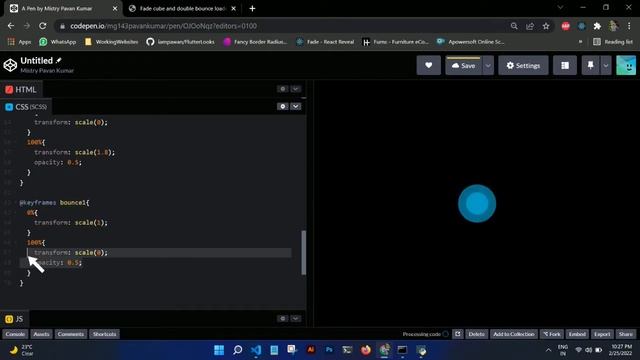Open the JS editor chevron menu
Viewport: 640px width, 360px height.
296,318
